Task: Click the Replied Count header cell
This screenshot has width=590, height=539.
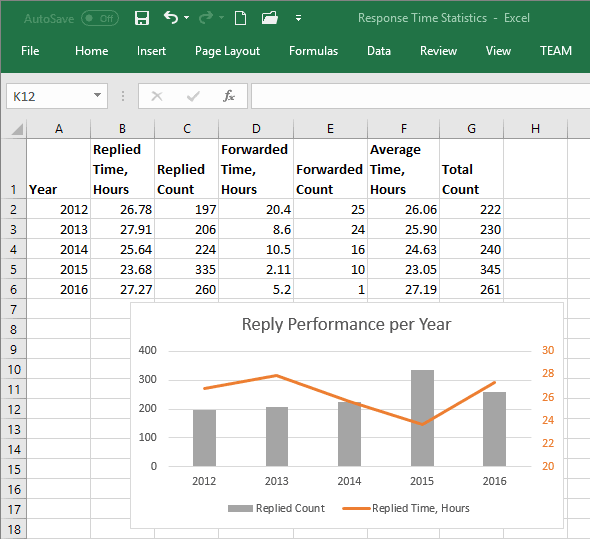Action: click(187, 169)
